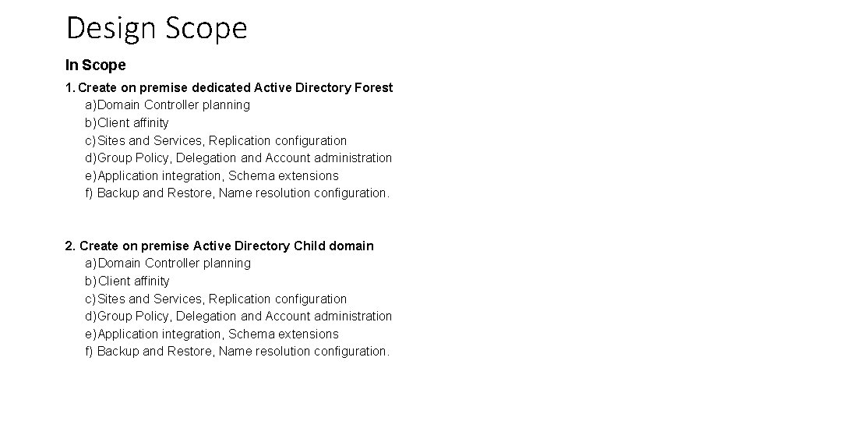Select "Group Policy, Delegation" line in Forest section
The height and width of the screenshot is (421, 868).
(245, 158)
